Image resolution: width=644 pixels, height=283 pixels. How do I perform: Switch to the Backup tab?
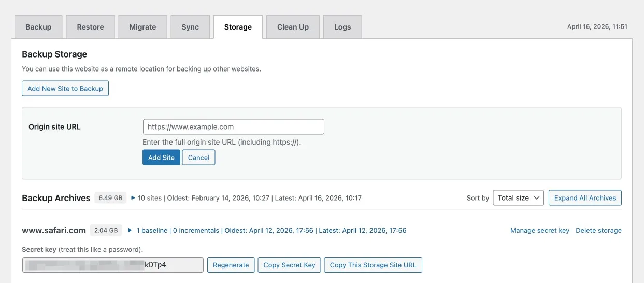(38, 27)
